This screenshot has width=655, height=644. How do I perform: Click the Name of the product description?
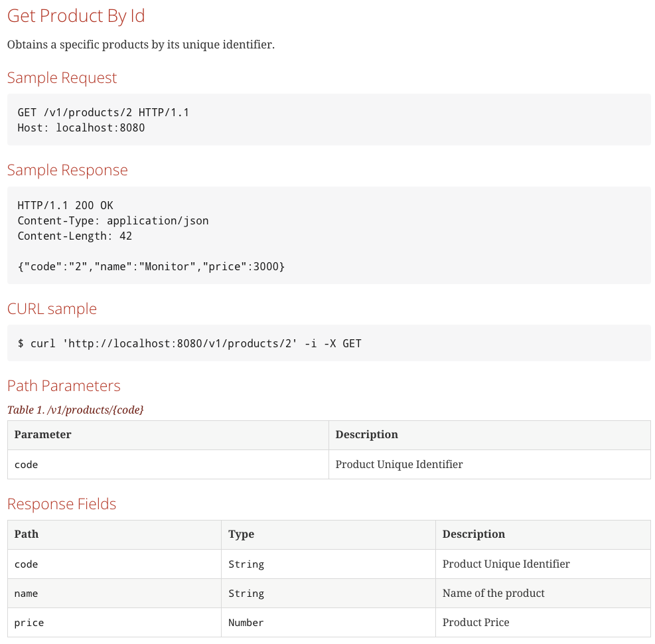[x=493, y=594]
